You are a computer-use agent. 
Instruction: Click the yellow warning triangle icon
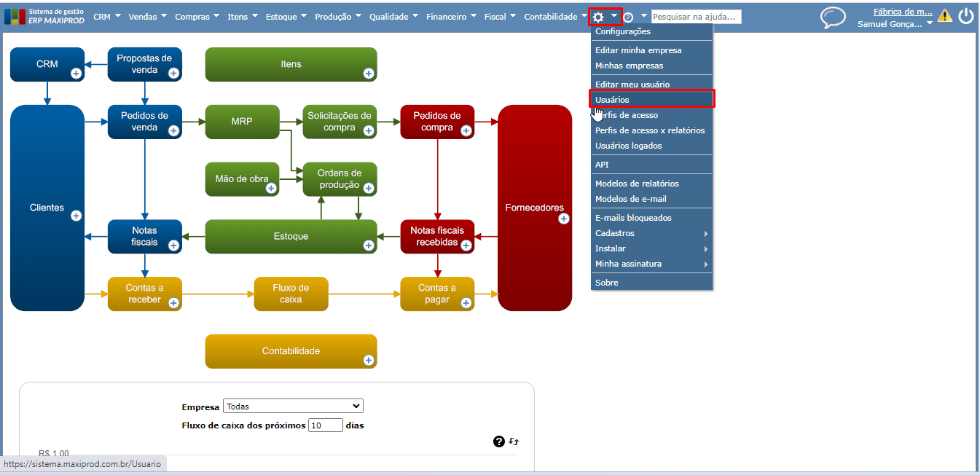pyautogui.click(x=945, y=15)
